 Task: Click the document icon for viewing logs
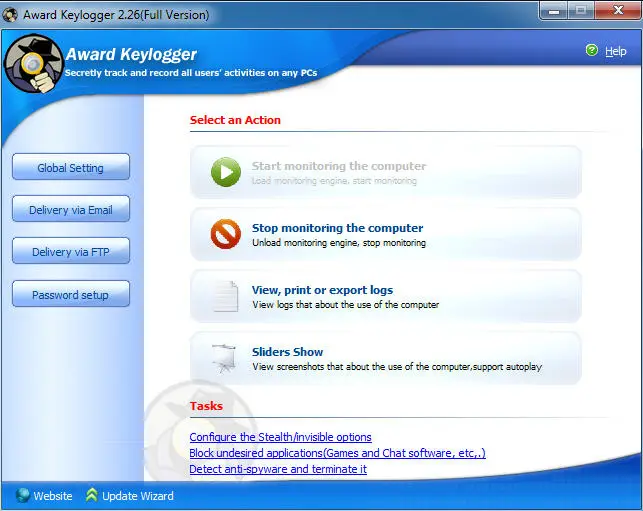click(x=225, y=296)
